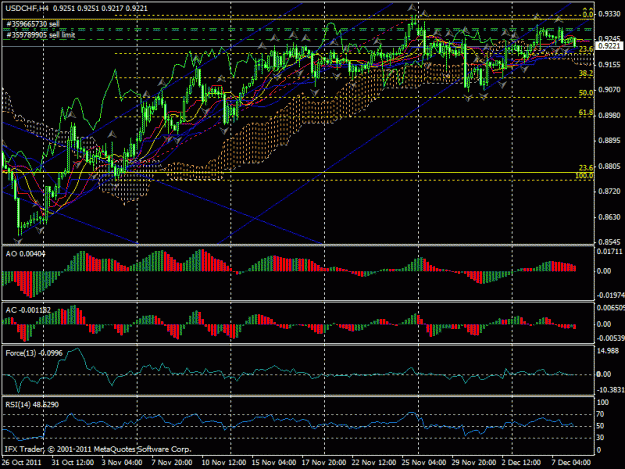Select the 61.8 Fibonacci level label

click(x=586, y=113)
